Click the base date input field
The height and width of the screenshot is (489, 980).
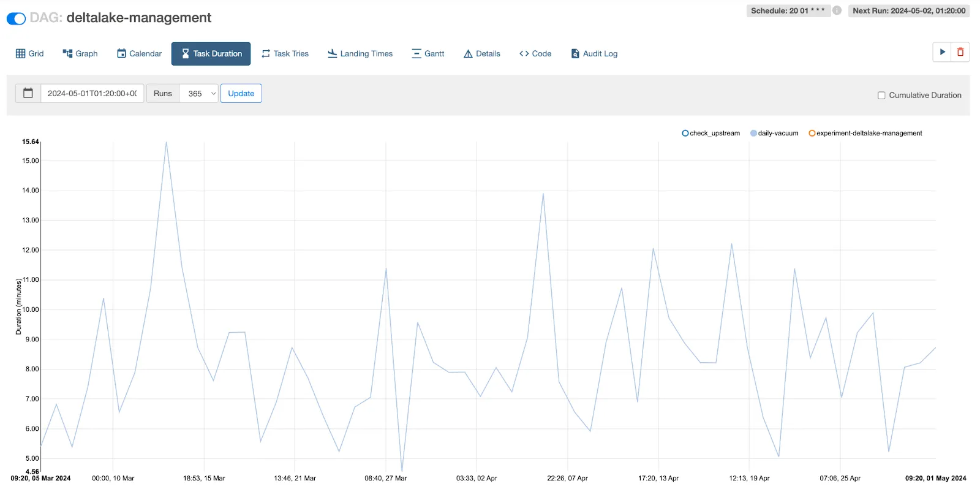[x=92, y=94]
